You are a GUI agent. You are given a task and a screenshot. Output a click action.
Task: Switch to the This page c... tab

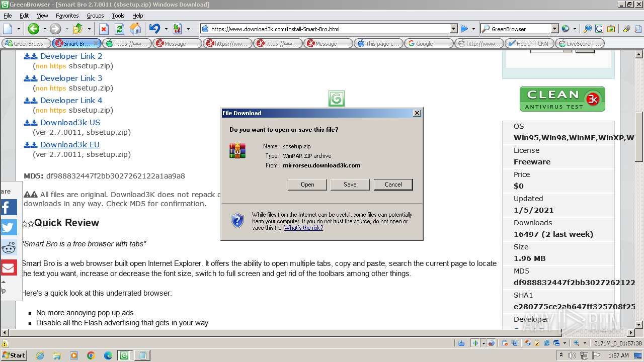coord(378,43)
